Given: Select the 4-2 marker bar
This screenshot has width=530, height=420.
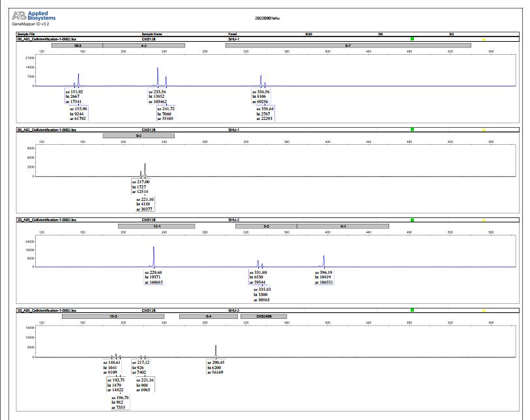Looking at the screenshot, I should point(143,45).
